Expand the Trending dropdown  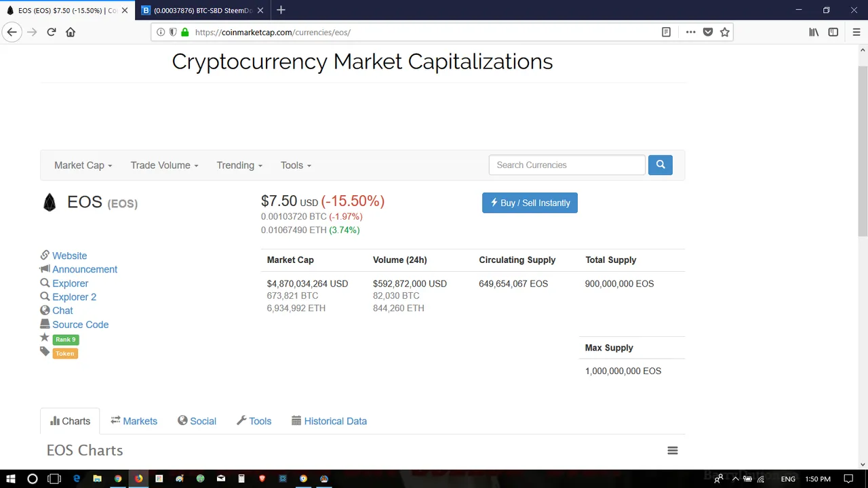[x=239, y=165]
